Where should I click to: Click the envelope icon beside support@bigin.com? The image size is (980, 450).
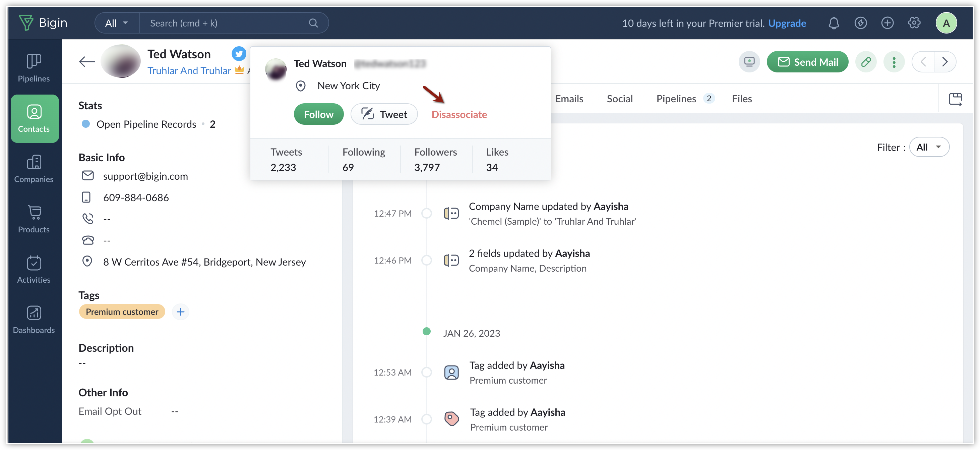pyautogui.click(x=87, y=175)
